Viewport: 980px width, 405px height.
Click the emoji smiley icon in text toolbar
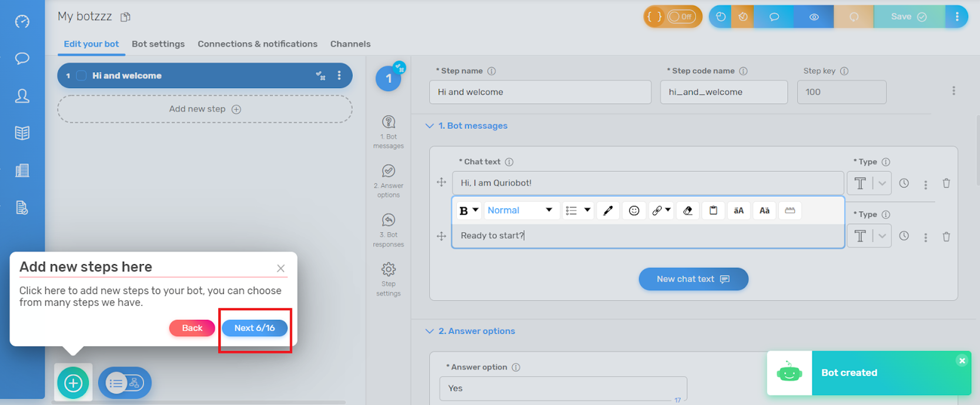pos(634,210)
